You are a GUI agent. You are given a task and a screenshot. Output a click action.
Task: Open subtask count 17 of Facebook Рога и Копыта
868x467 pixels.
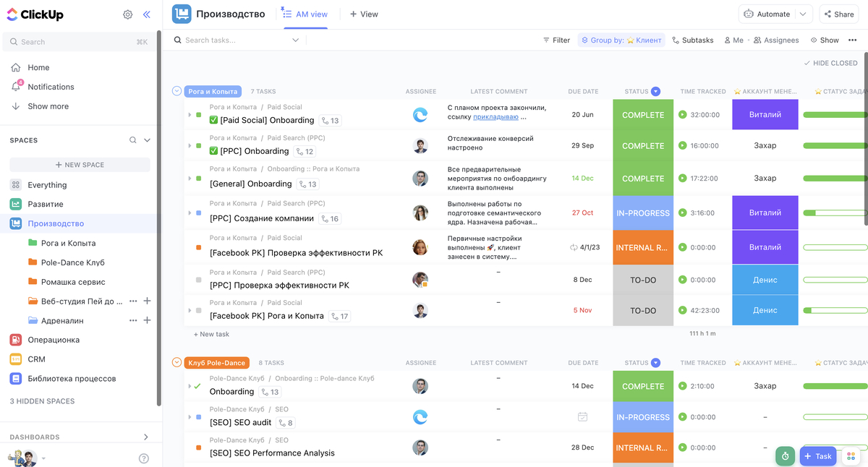339,316
